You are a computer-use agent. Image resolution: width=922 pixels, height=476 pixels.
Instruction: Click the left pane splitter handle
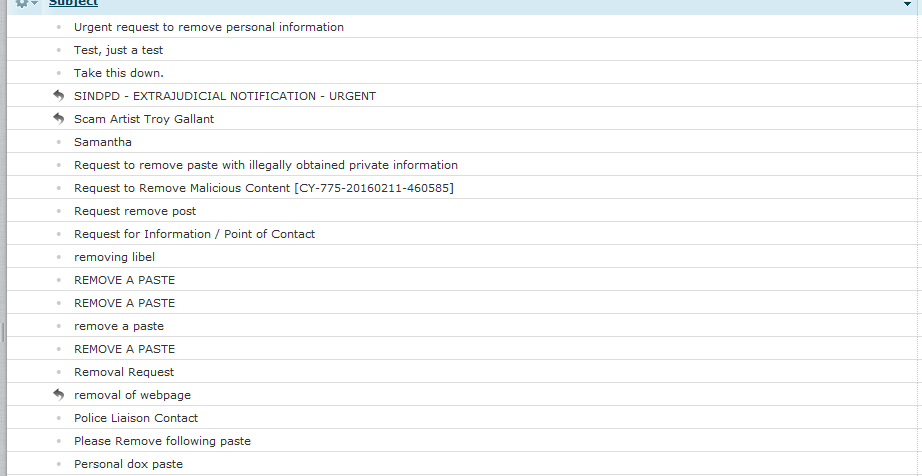[3, 332]
